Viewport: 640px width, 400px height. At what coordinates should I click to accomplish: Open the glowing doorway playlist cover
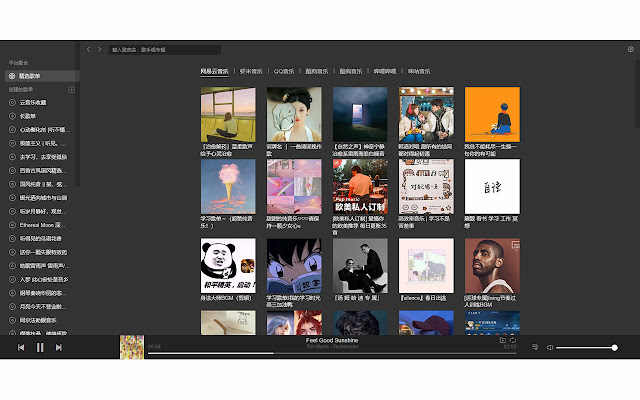pos(360,114)
